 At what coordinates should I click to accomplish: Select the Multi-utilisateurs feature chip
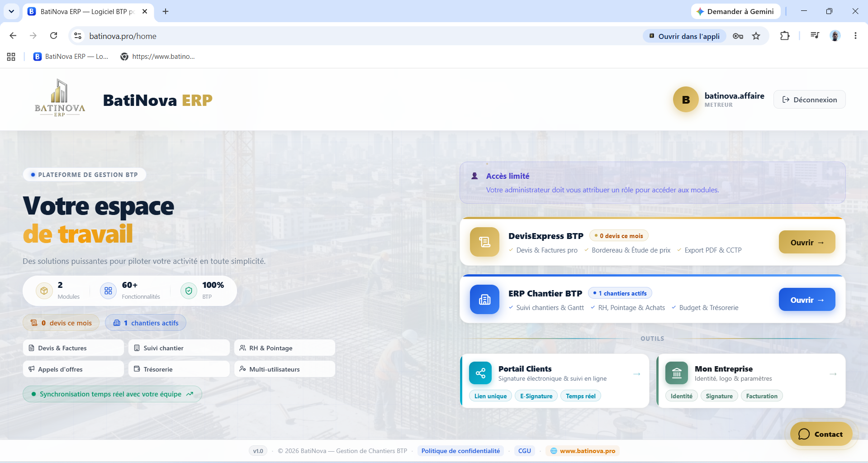[x=285, y=369]
